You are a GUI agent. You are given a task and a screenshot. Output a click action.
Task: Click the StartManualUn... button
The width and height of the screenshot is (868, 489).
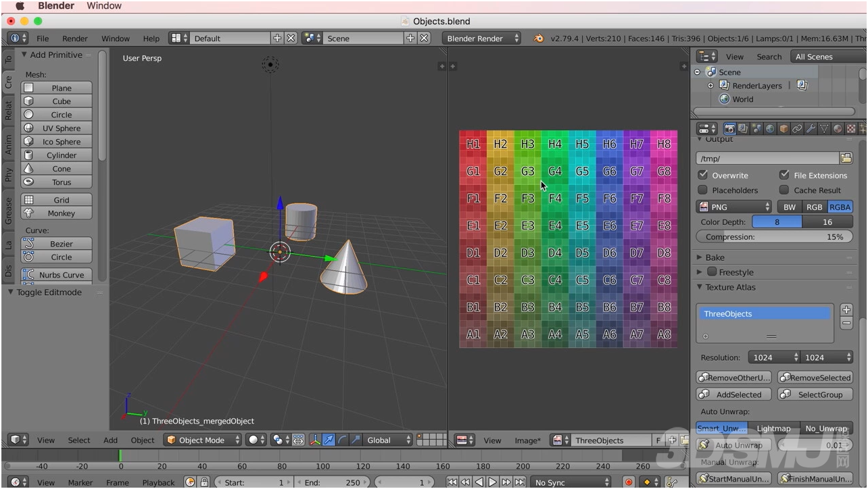click(733, 479)
